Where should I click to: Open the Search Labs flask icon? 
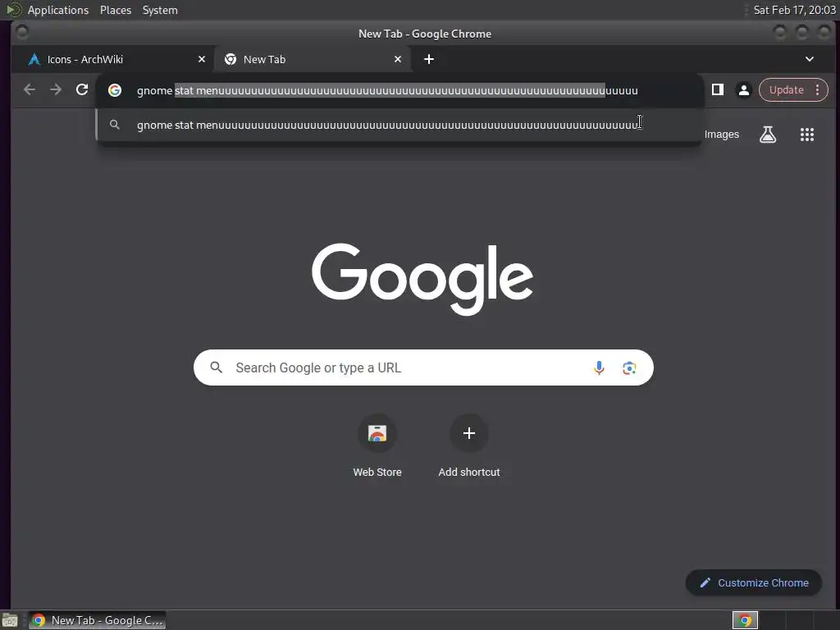coord(768,135)
